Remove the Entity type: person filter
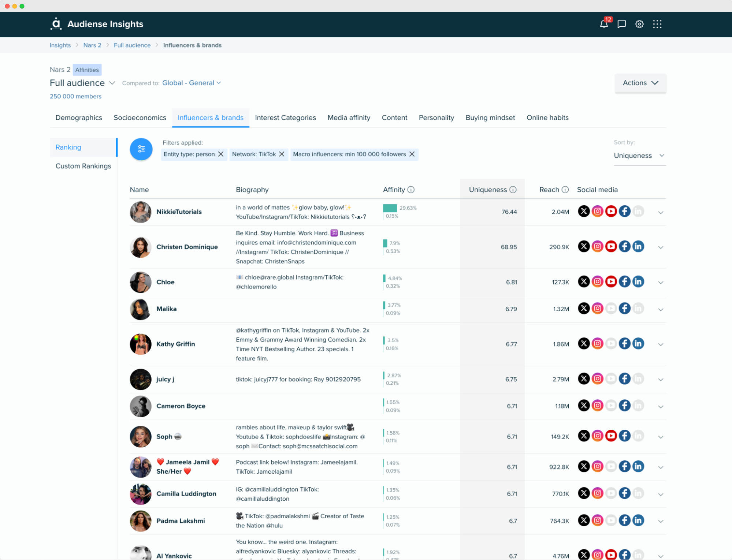The height and width of the screenshot is (560, 732). 221,154
